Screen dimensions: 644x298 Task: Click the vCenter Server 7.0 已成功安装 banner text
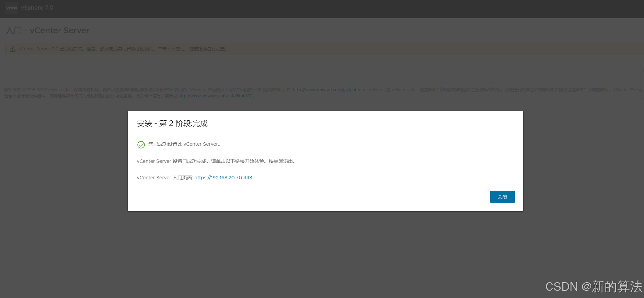123,49
